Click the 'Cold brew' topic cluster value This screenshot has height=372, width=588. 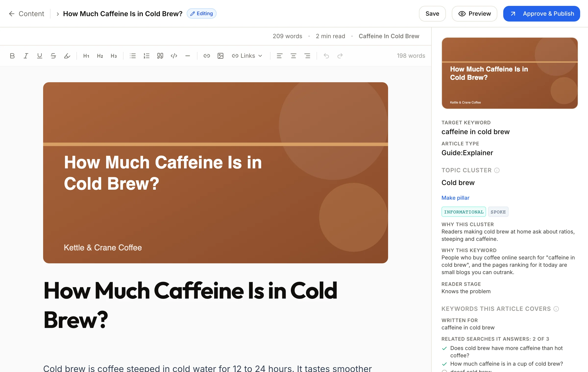click(x=458, y=183)
